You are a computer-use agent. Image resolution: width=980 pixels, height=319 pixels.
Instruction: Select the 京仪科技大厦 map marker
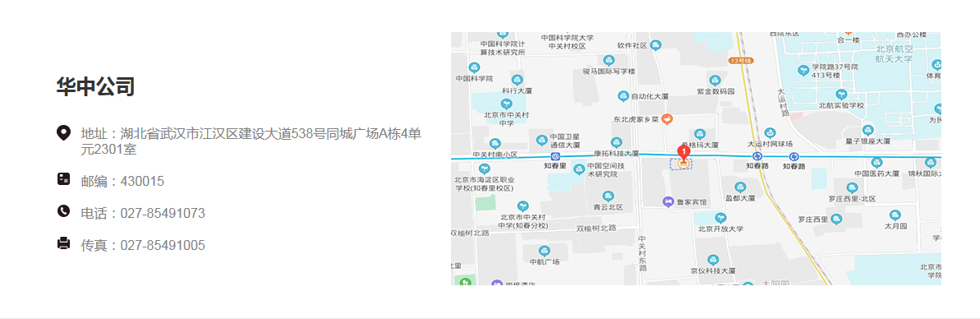[x=712, y=260]
